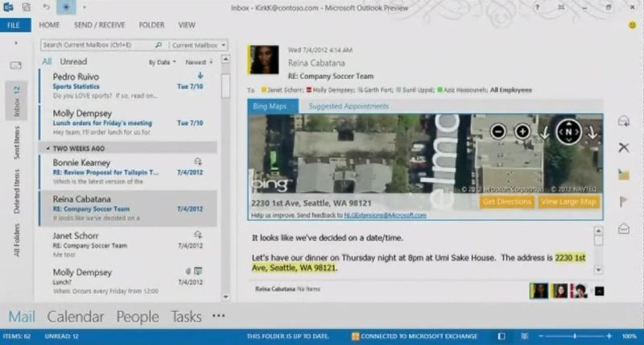Open Sent Items folder
This screenshot has height=345, width=644.
[16, 143]
